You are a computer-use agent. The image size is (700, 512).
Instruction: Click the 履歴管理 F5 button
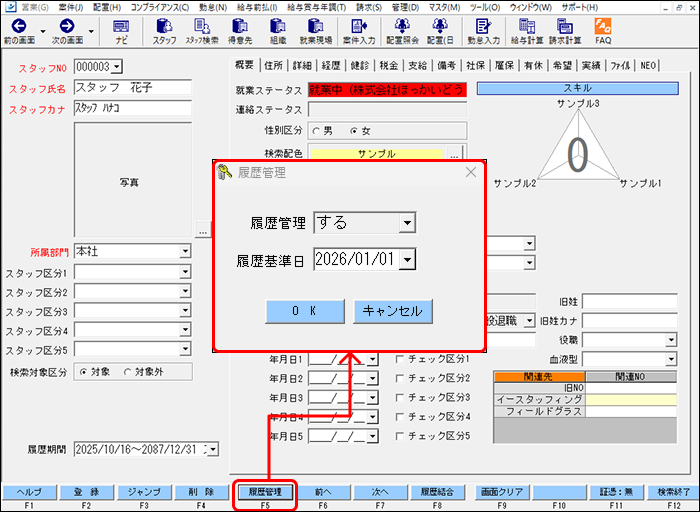pyautogui.click(x=265, y=492)
